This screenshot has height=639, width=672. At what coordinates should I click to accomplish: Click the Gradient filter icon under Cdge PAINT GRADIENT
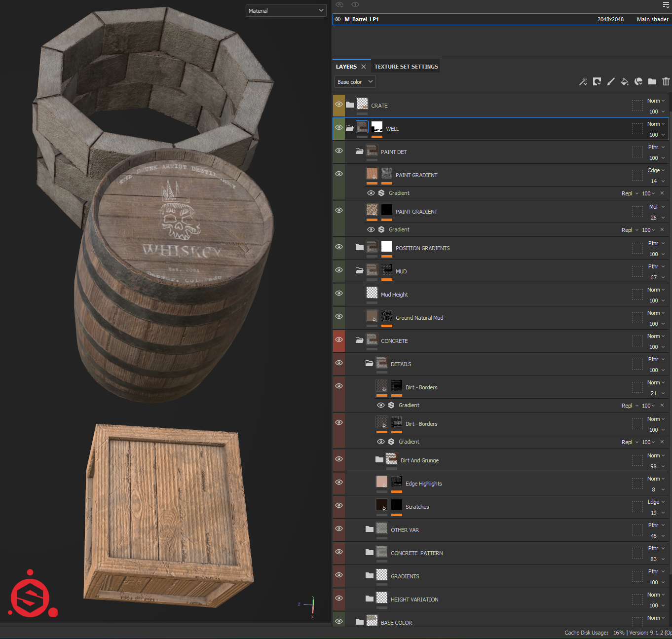pyautogui.click(x=381, y=193)
